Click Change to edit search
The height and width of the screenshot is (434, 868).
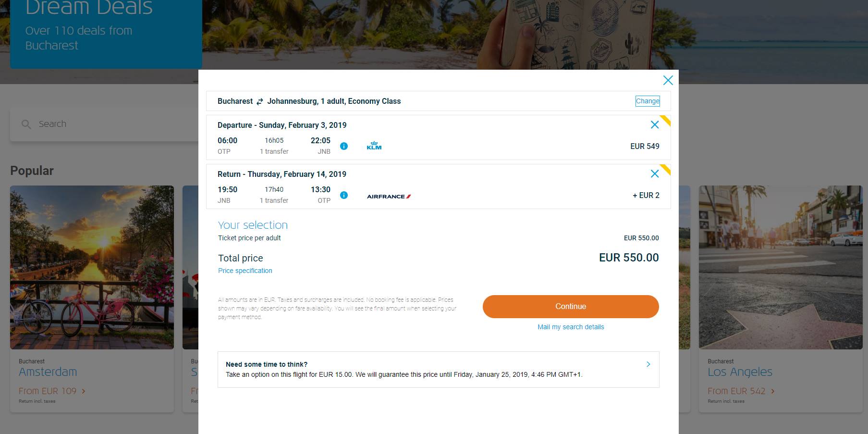point(648,101)
